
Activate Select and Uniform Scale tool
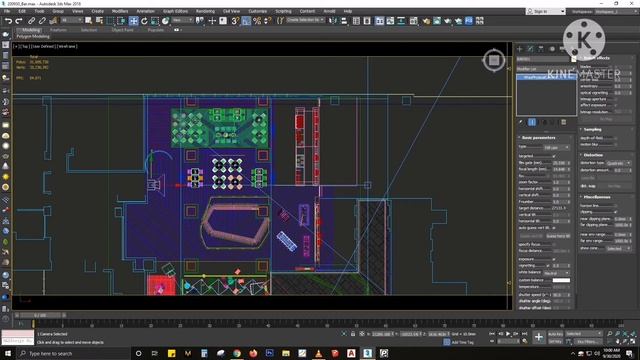tap(155, 20)
